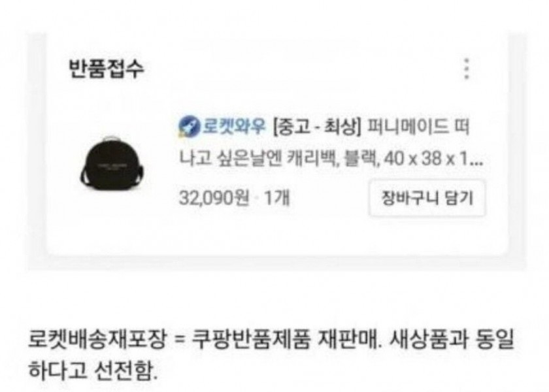
Task: Click the blue rocket badge icon
Action: click(190, 127)
